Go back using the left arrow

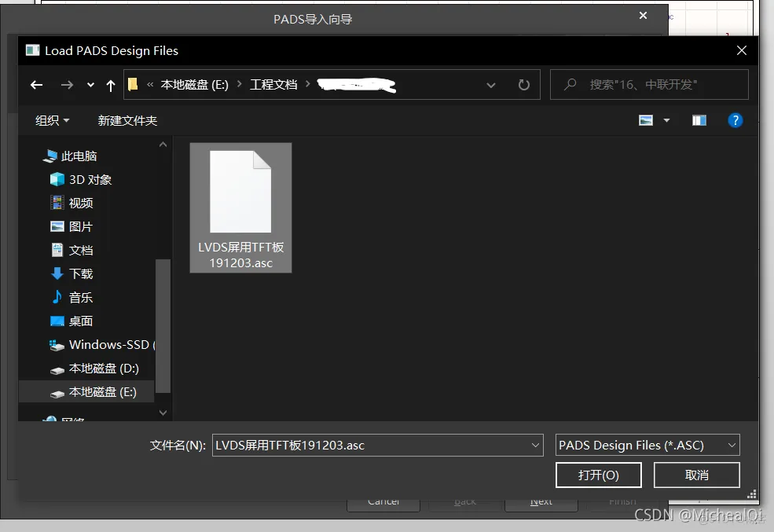pos(36,85)
